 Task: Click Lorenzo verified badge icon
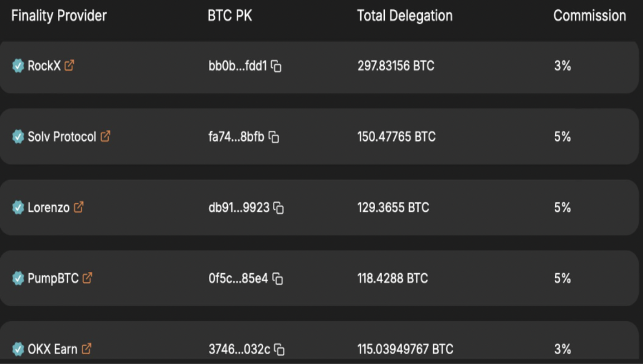point(18,207)
